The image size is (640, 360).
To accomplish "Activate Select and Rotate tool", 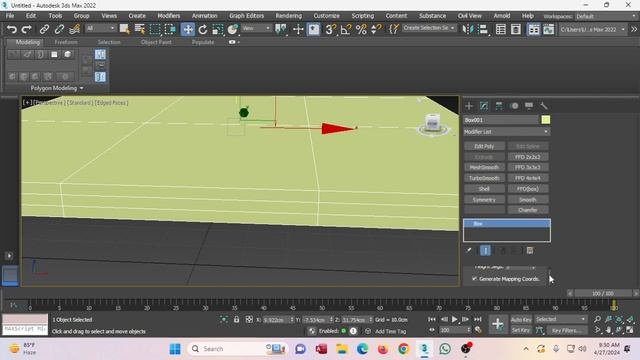I will (203, 29).
